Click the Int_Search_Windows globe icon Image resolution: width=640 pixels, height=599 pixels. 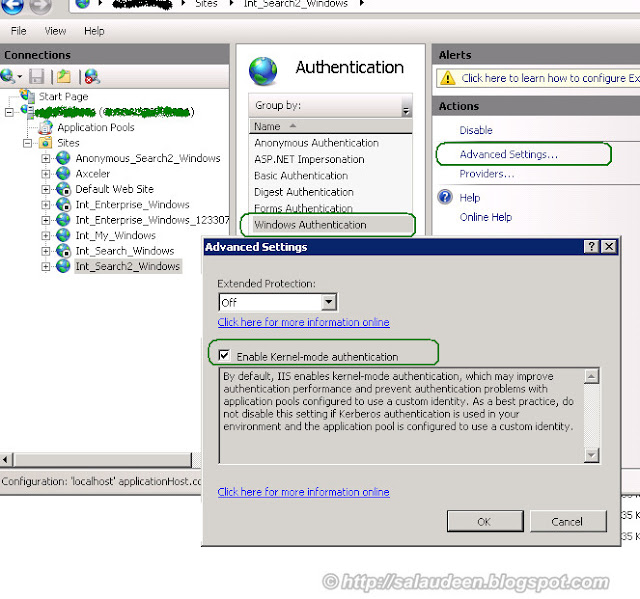coord(63,251)
